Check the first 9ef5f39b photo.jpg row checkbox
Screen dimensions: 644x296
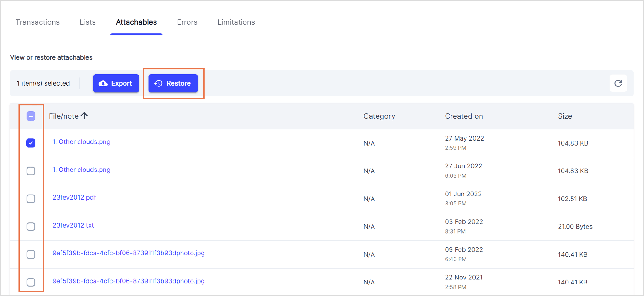tap(31, 254)
